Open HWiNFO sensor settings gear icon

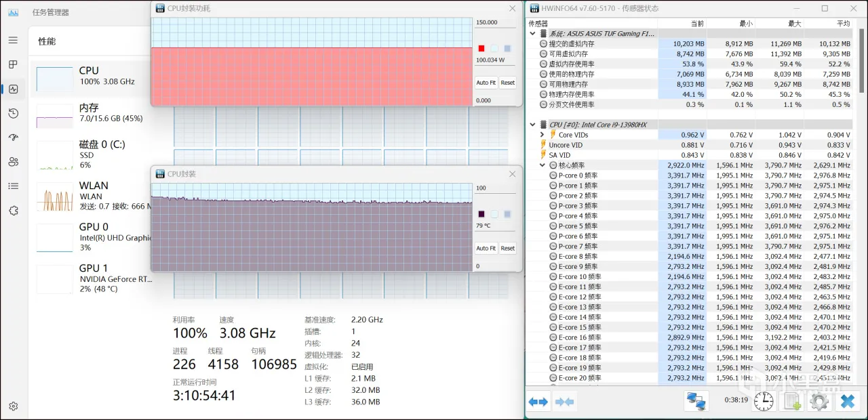tap(819, 401)
